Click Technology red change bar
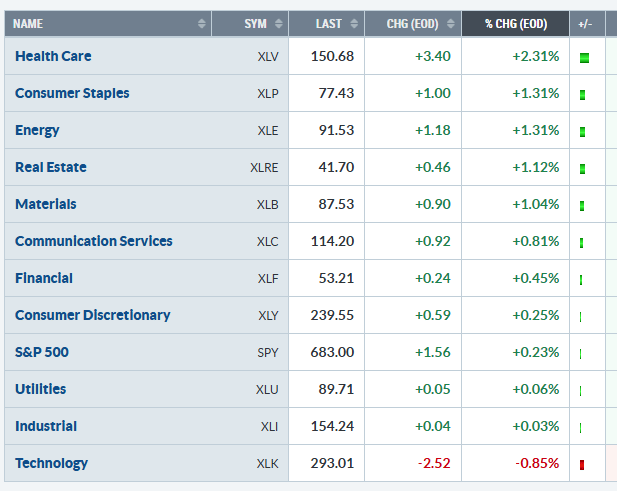Screen dimensions: 617x491 coord(582,465)
